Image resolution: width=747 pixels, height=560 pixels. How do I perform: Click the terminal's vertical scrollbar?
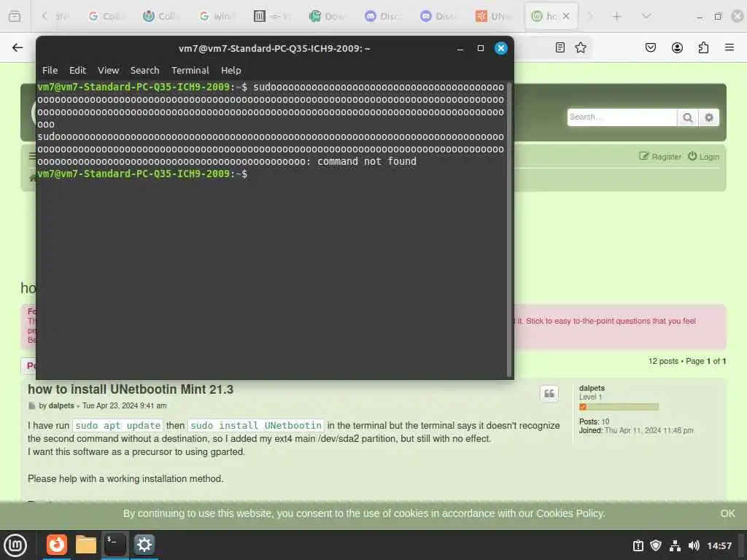click(508, 230)
